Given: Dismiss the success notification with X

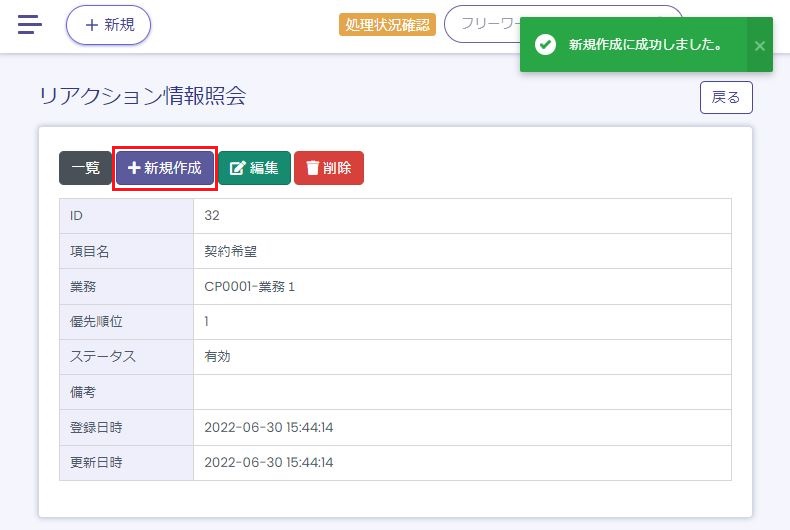Looking at the screenshot, I should coord(760,45).
